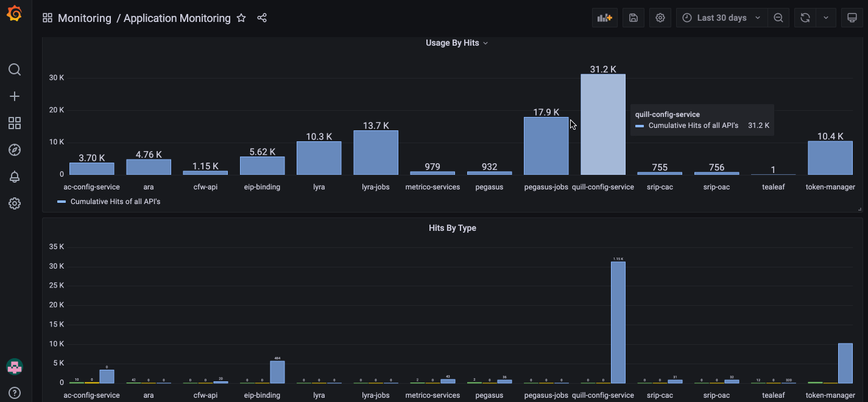Click the Create plus icon in sidebar
Viewport: 868px width, 402px height.
point(14,96)
